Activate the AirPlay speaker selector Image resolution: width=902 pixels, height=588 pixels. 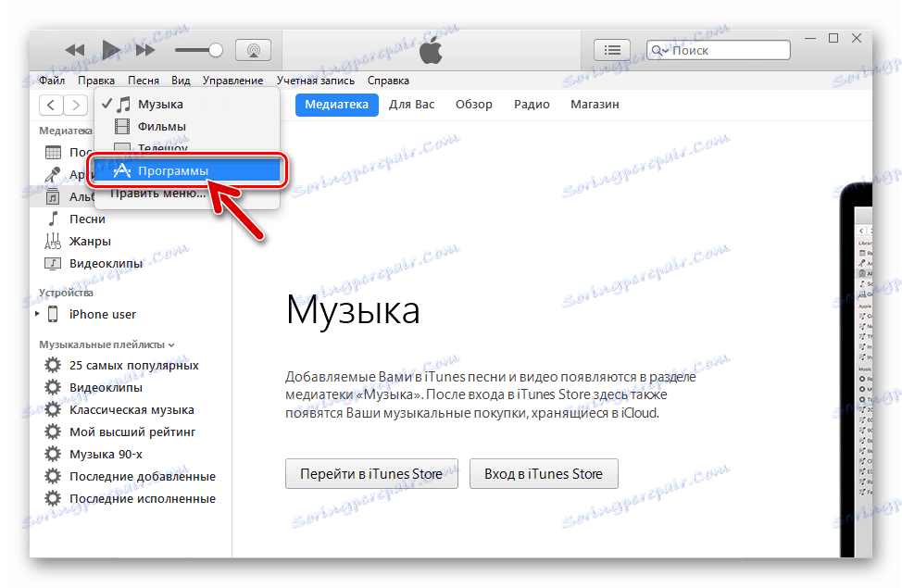pos(253,49)
